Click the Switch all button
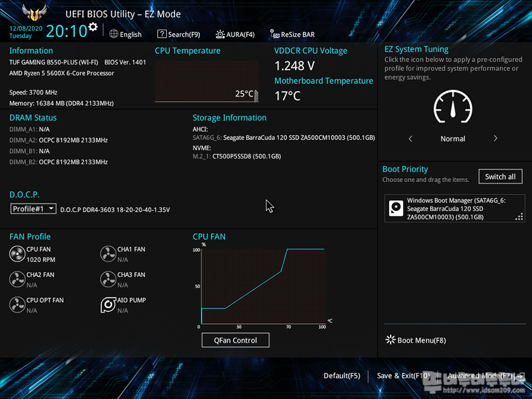Screen dimensions: 532x399 (x=501, y=176)
